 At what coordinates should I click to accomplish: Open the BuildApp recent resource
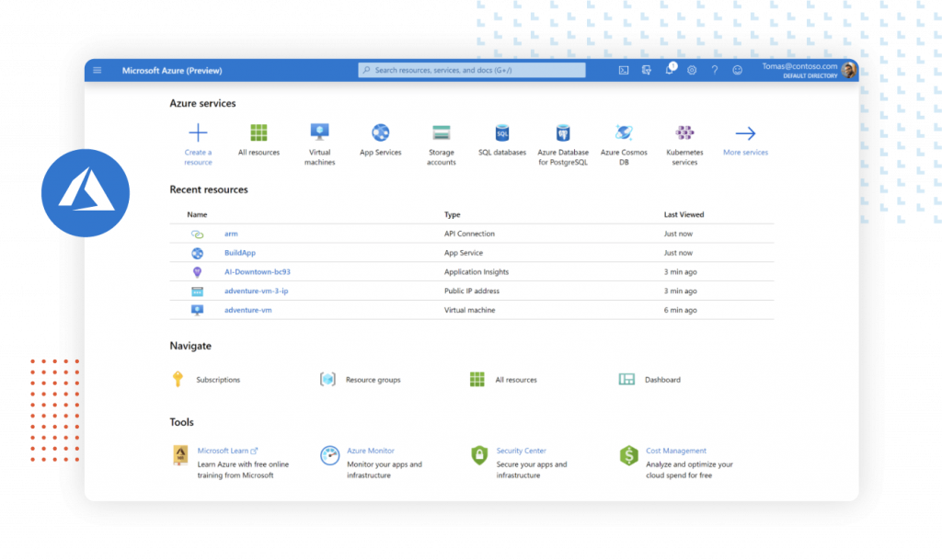(x=240, y=253)
